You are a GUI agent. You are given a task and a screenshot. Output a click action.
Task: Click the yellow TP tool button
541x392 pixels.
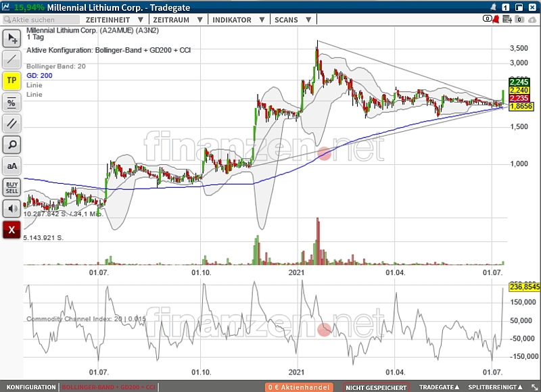(x=12, y=81)
